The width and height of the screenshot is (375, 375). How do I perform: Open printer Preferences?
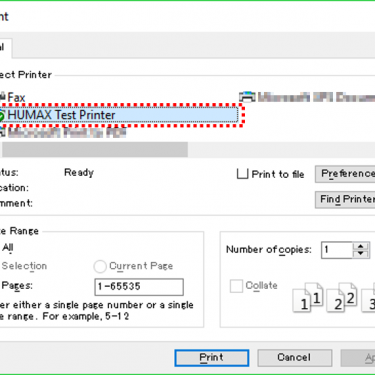tap(345, 174)
